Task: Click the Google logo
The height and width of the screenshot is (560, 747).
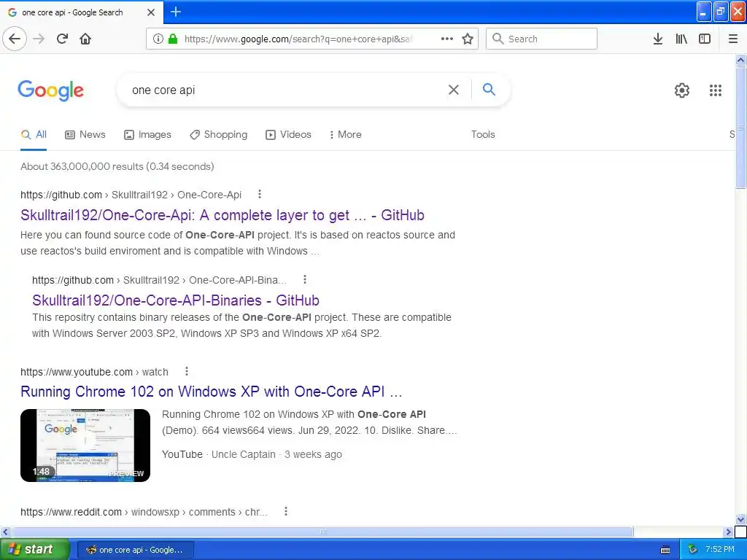Action: (50, 90)
